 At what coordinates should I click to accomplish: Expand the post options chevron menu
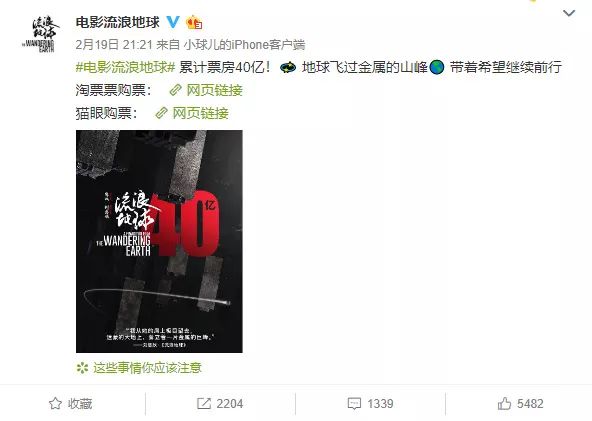(569, 14)
